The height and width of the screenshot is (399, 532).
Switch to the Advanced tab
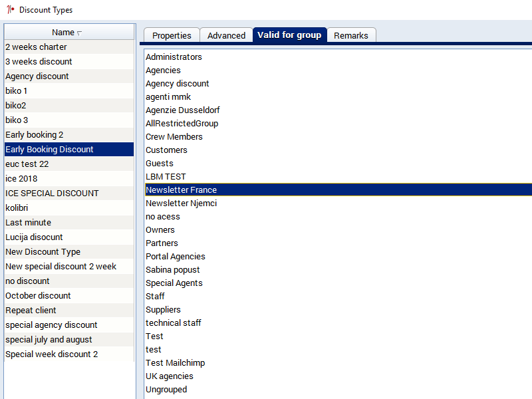(x=226, y=35)
